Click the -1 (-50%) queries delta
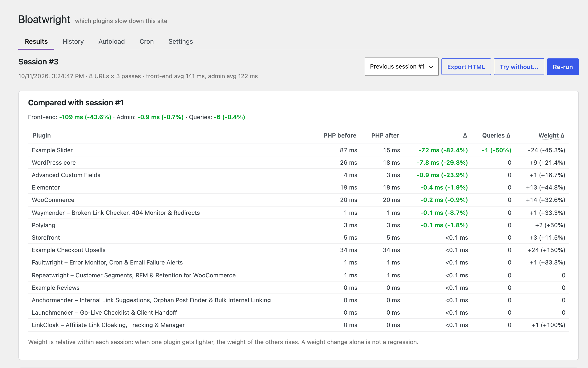Image resolution: width=588 pixels, height=368 pixels. (496, 150)
